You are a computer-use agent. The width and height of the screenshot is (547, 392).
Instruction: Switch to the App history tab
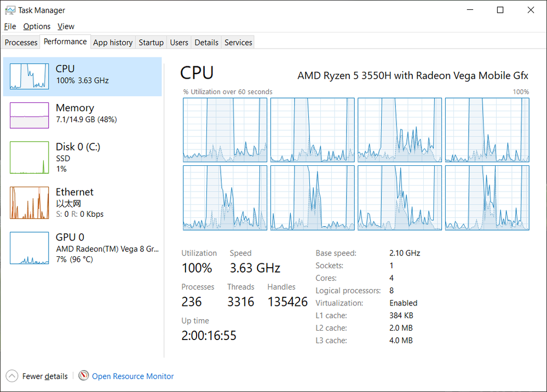tap(113, 43)
